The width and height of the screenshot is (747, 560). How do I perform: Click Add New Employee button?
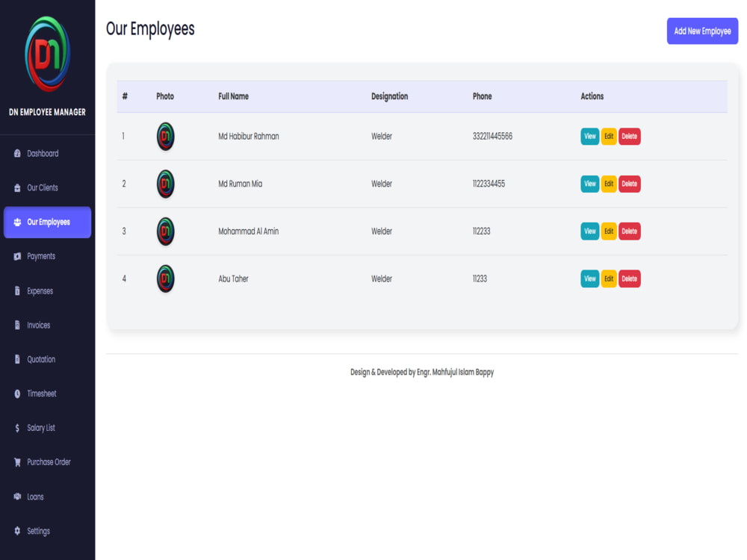(702, 31)
